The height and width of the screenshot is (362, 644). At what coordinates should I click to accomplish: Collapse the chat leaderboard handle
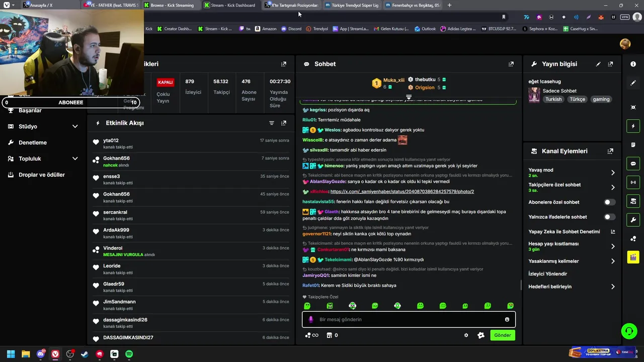pyautogui.click(x=409, y=97)
